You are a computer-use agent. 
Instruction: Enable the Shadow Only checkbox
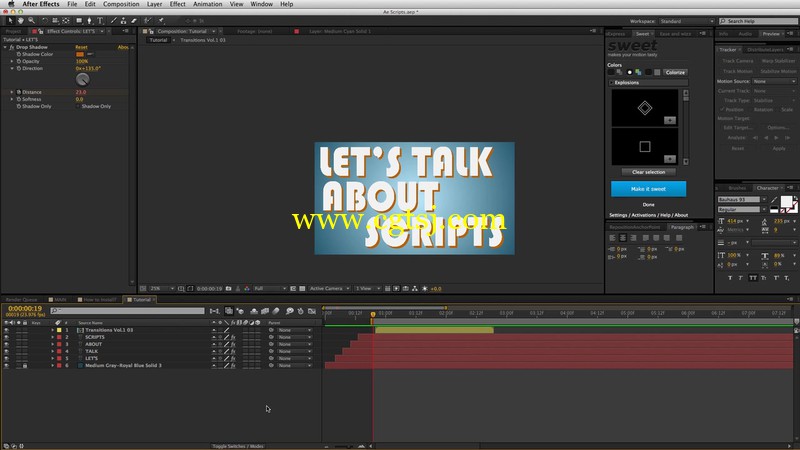tap(78, 107)
